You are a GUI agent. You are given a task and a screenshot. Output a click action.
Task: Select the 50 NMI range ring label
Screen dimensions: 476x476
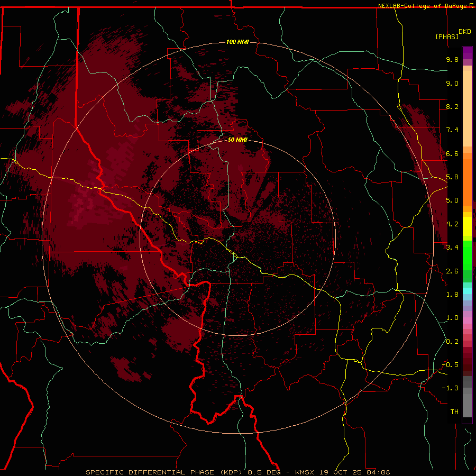coord(237,140)
